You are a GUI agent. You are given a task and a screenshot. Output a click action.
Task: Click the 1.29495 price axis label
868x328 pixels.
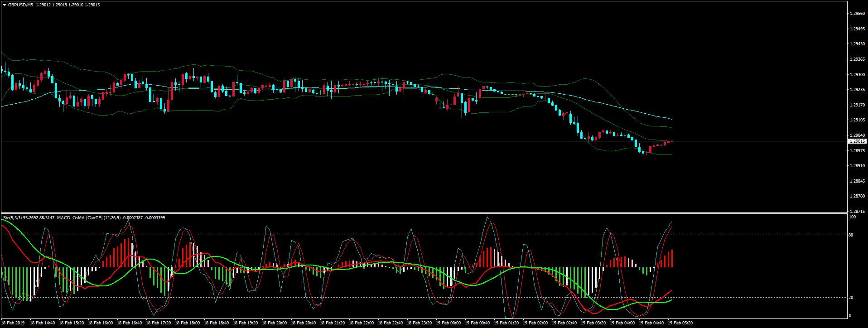pos(857,29)
